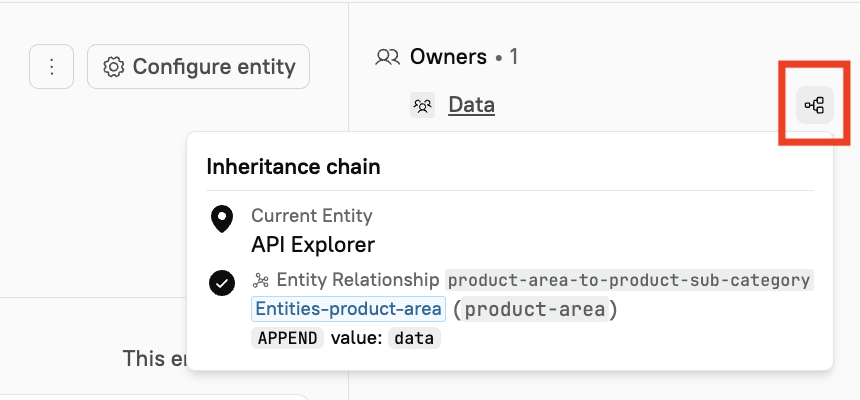This screenshot has width=860, height=400.
Task: Click the Current Entity location pin icon
Action: point(222,219)
